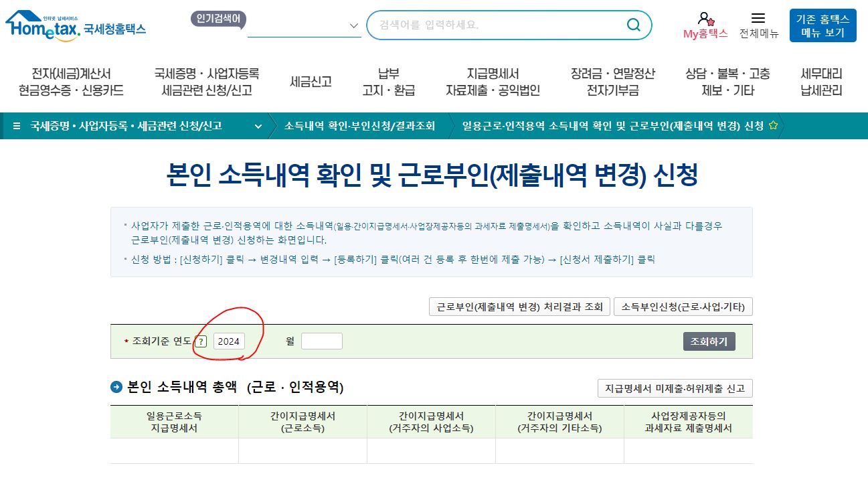Expand the 인기검색어 dropdown
The width and height of the screenshot is (868, 484).
(x=353, y=26)
